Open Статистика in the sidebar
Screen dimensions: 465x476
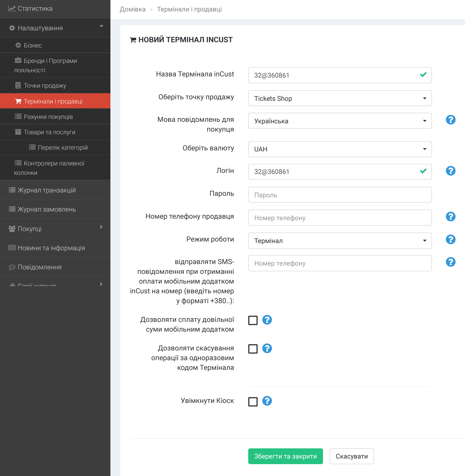tap(55, 9)
